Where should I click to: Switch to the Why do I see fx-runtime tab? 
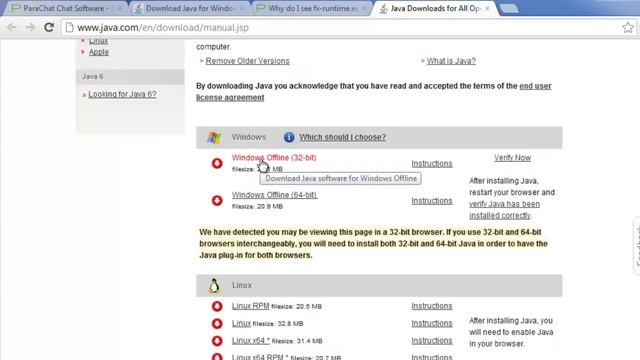click(x=312, y=8)
